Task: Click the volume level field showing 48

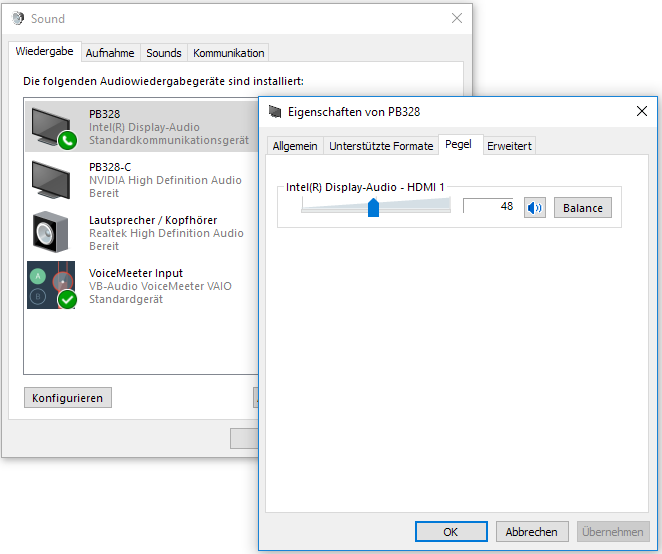Action: (489, 206)
